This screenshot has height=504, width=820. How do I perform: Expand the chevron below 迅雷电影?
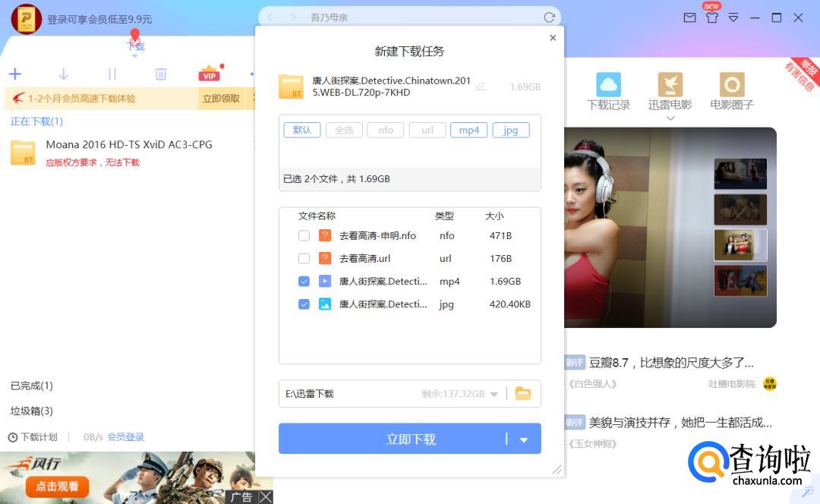[670, 118]
